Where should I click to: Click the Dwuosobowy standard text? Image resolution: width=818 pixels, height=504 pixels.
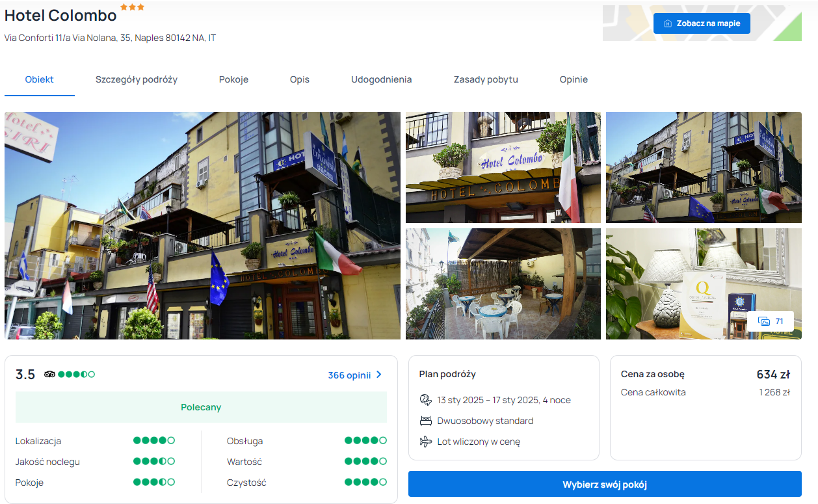pyautogui.click(x=485, y=421)
